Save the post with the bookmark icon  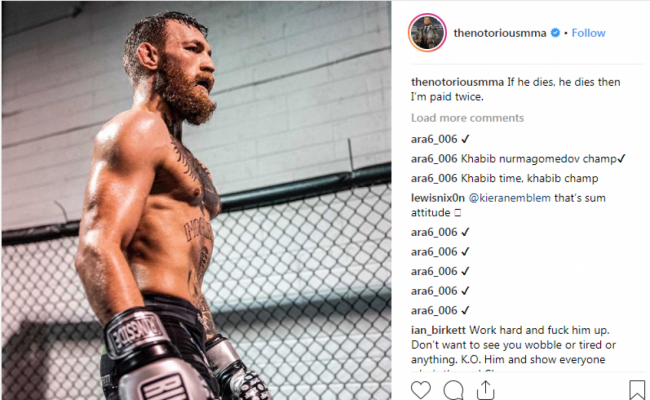tap(636, 388)
